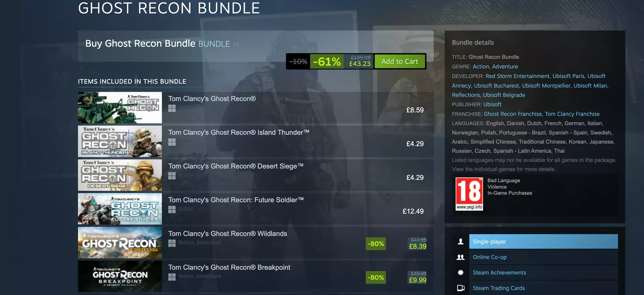Image resolution: width=644 pixels, height=295 pixels.
Task: Click Windows icon under Ghost Recon Wildlands
Action: (172, 243)
